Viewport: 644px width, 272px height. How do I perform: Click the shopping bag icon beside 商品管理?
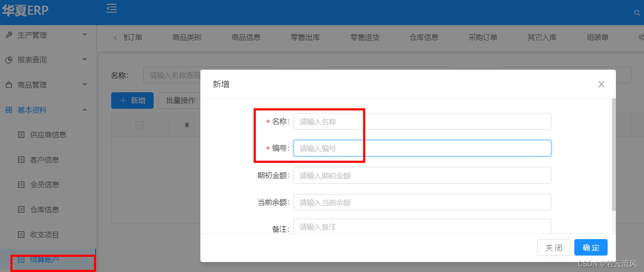pyautogui.click(x=9, y=85)
